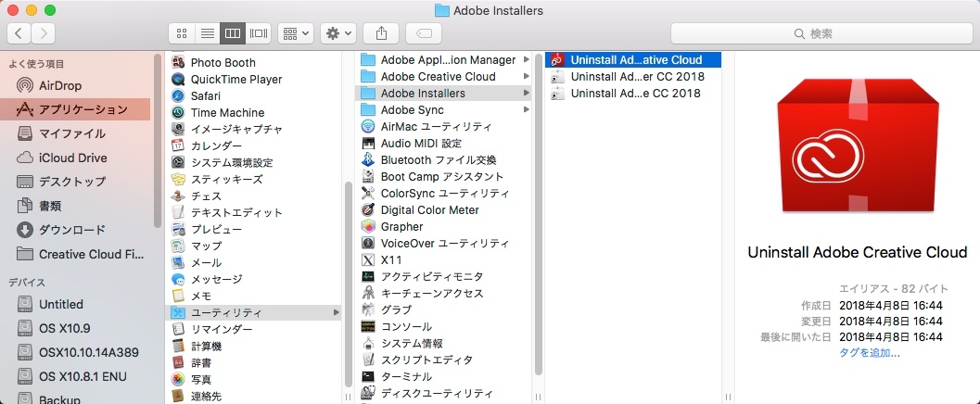980x404 pixels.
Task: Open the gear action menu
Action: pyautogui.click(x=338, y=33)
